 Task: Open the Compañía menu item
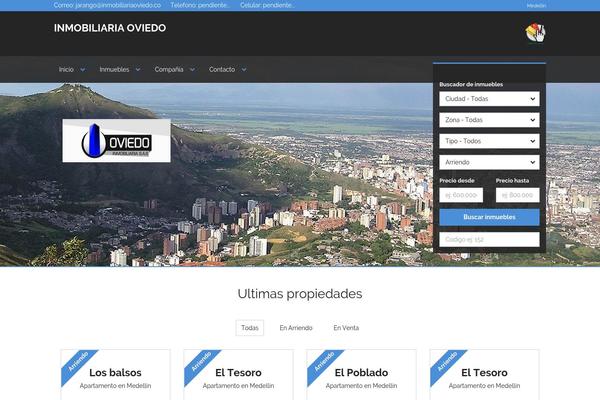[169, 69]
